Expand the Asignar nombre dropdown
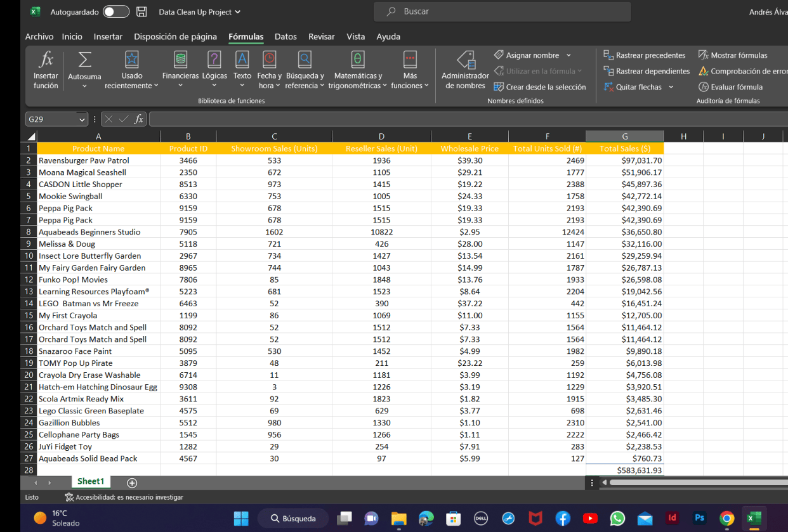788x532 pixels. pos(568,56)
